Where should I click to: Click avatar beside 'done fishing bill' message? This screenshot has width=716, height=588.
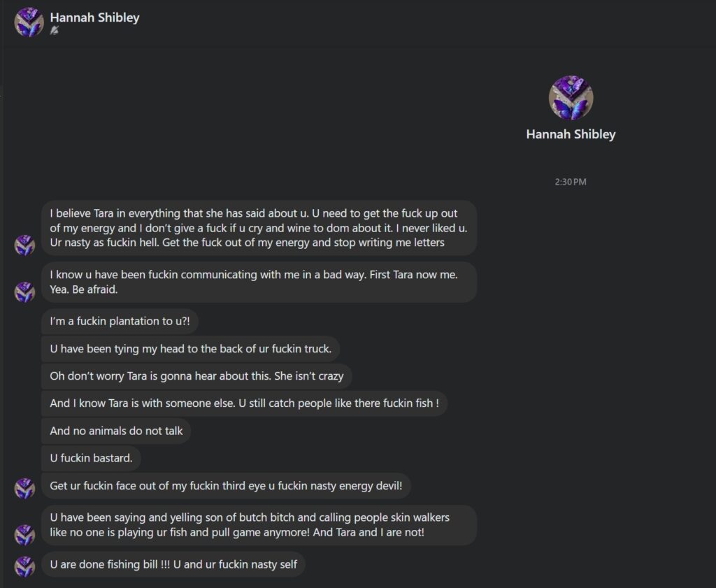(24, 566)
